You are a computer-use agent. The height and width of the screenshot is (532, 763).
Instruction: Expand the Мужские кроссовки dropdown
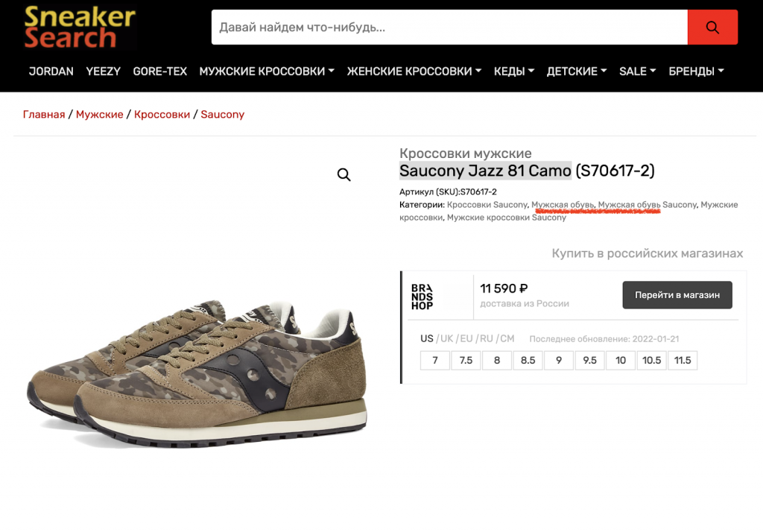click(x=267, y=71)
